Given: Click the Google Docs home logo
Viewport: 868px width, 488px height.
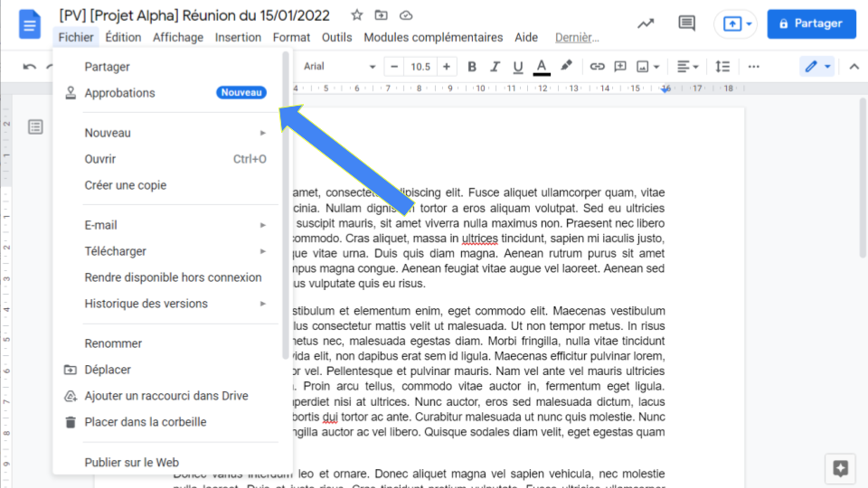Looking at the screenshot, I should point(30,24).
